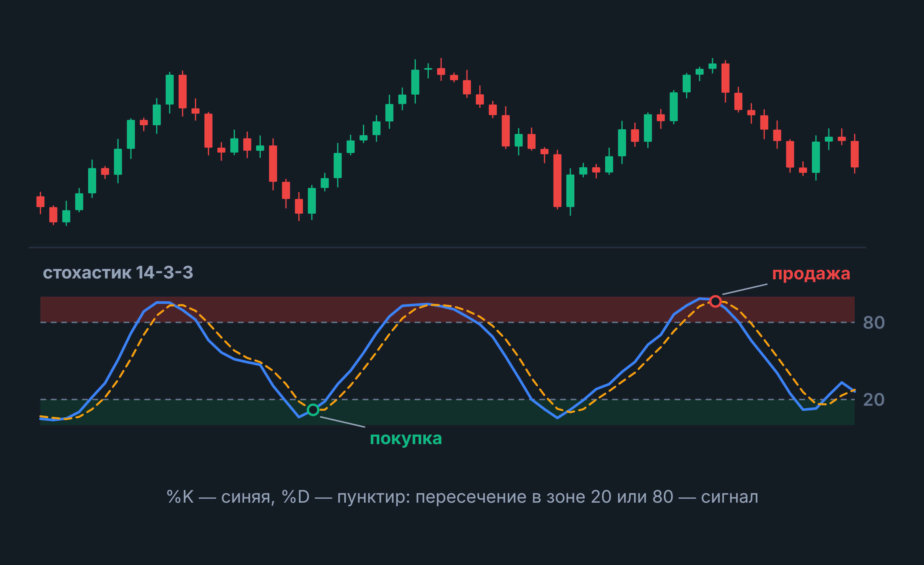Click the green buy signal circle marker
This screenshot has width=924, height=565.
pyautogui.click(x=313, y=410)
